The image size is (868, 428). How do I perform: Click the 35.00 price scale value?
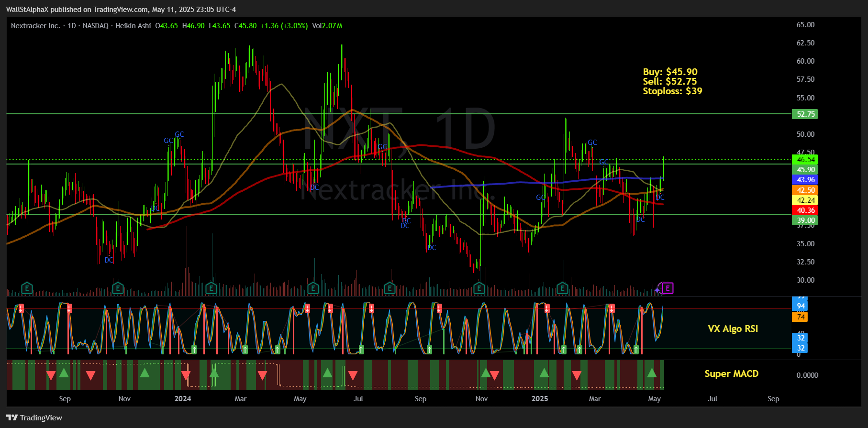coord(805,243)
